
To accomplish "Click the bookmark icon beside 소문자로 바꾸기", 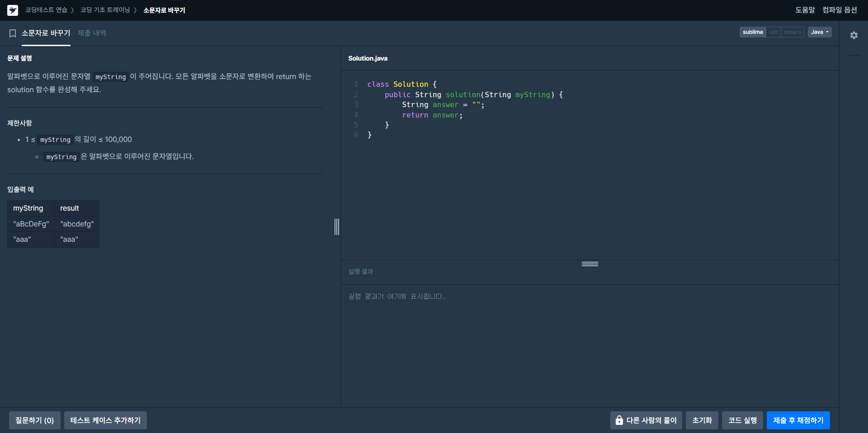I will (13, 33).
